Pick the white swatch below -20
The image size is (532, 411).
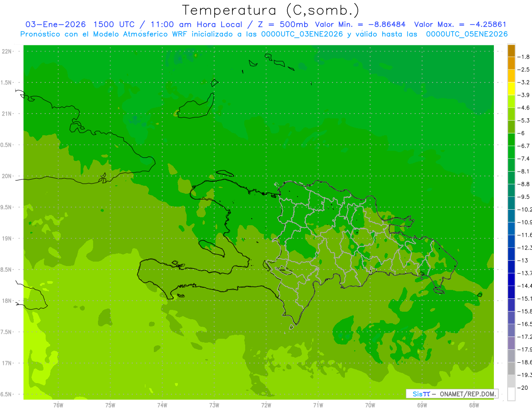[511, 394]
